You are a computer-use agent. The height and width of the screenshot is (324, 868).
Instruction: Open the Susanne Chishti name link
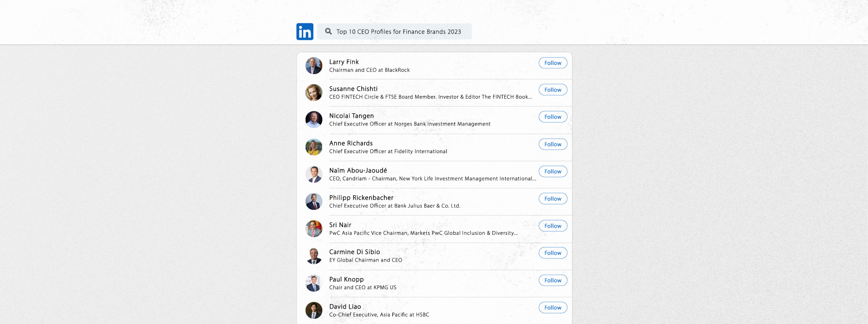click(353, 89)
